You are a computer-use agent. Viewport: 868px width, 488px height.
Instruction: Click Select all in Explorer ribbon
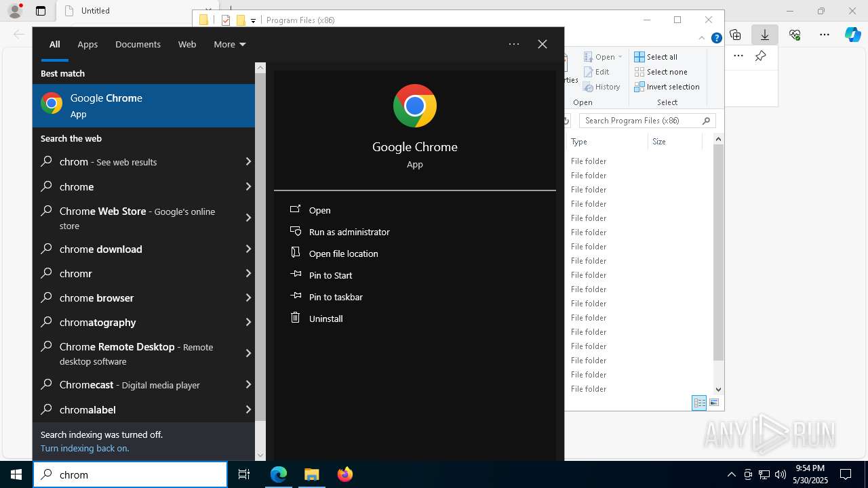click(656, 57)
